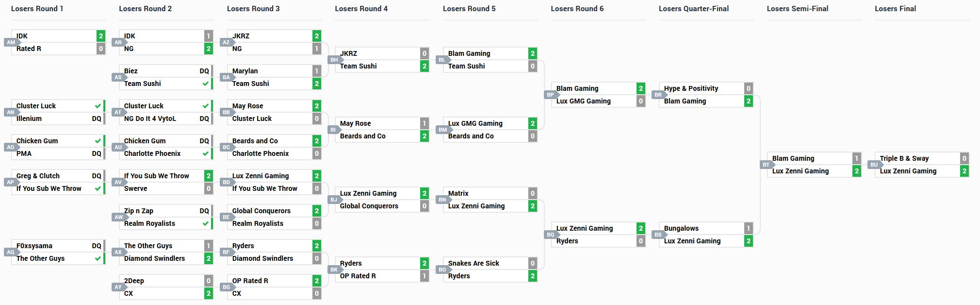This screenshot has width=980, height=305.
Task: Select Hype & Positivity team entry
Action: click(691, 88)
